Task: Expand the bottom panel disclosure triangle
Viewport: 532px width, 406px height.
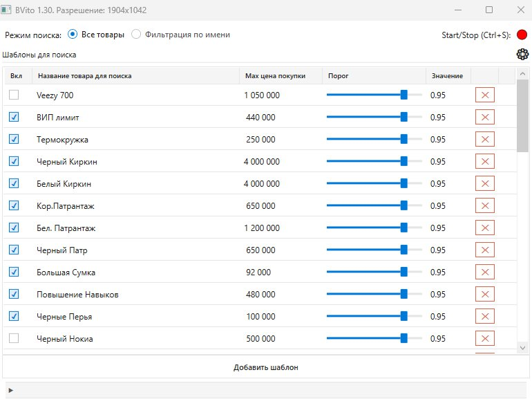Action: pyautogui.click(x=11, y=391)
